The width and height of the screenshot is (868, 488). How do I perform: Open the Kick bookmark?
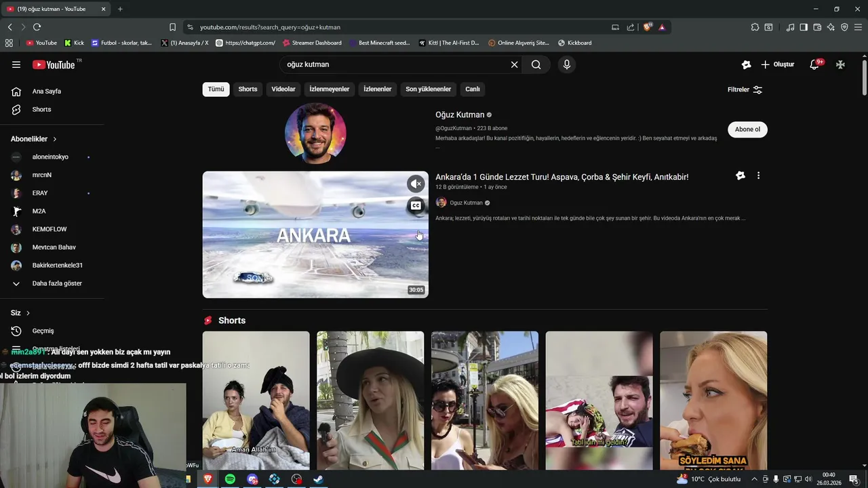point(74,43)
